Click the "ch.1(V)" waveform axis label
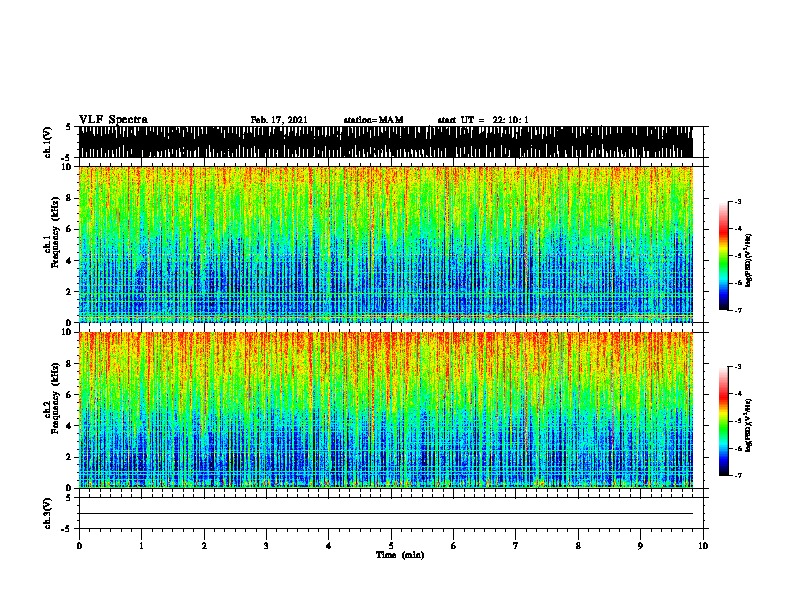Screen dimensions: 792x612 tap(47, 142)
